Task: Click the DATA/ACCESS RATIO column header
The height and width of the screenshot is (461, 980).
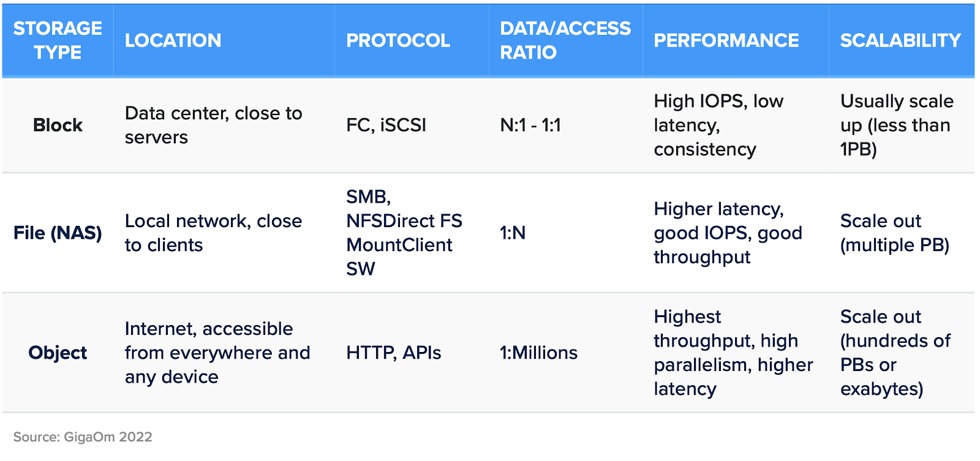Action: 565,40
